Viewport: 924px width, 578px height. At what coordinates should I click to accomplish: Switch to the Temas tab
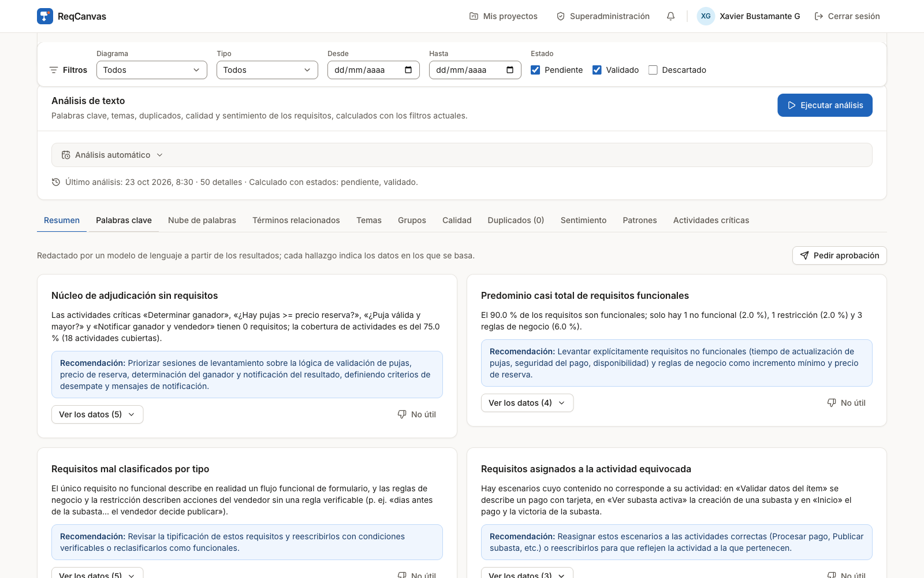pos(369,220)
